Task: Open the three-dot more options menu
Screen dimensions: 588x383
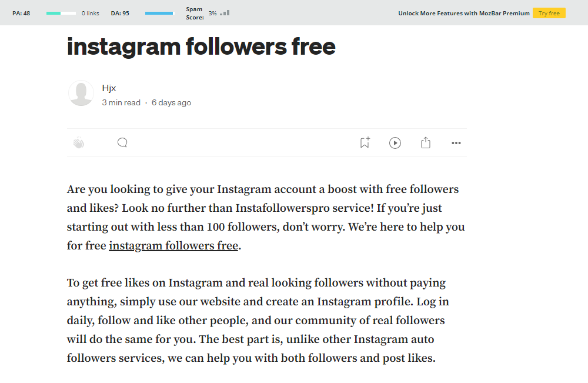Action: tap(456, 143)
